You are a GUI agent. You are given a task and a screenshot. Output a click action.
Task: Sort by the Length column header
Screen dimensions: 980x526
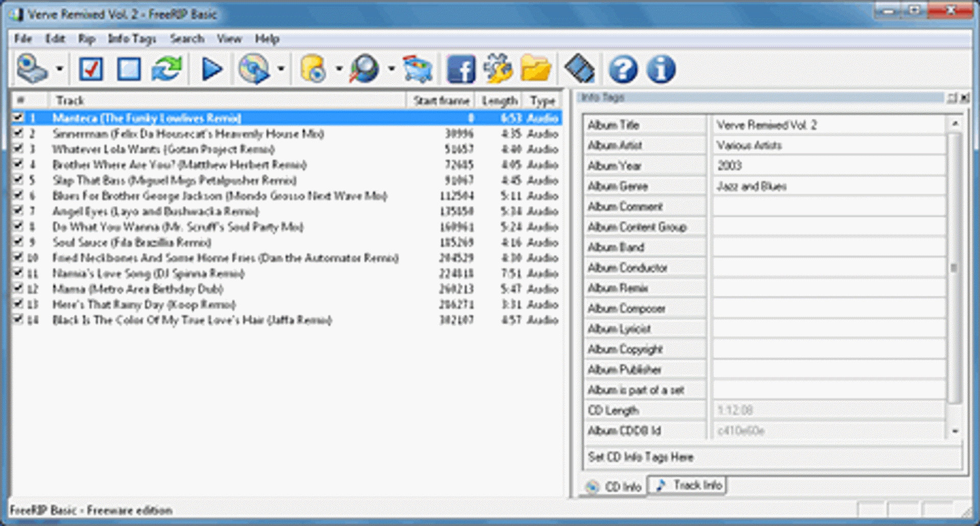pyautogui.click(x=499, y=101)
